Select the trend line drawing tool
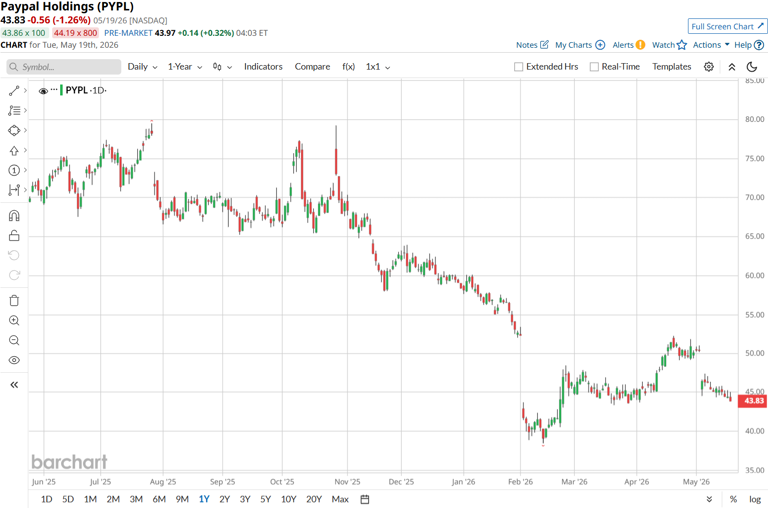 point(14,91)
